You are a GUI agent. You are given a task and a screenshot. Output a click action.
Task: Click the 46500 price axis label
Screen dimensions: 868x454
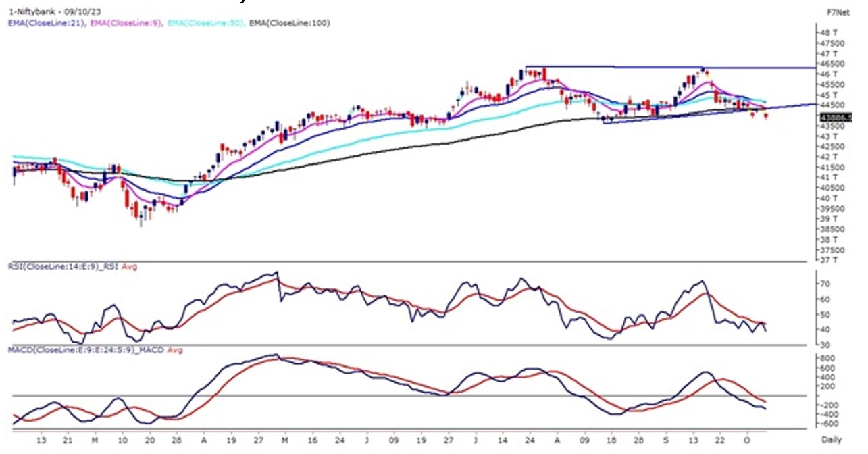pos(832,64)
